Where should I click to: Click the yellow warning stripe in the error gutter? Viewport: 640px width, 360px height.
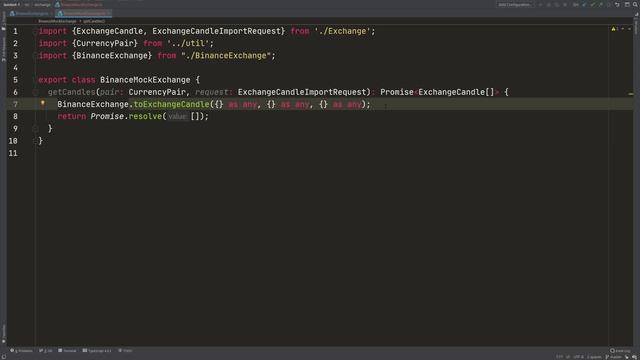click(x=630, y=94)
